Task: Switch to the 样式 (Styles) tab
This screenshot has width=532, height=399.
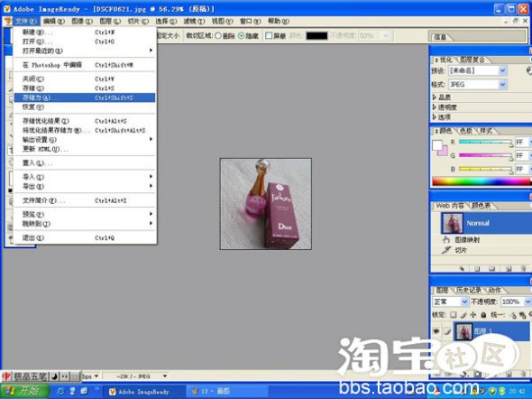Action: 486,131
